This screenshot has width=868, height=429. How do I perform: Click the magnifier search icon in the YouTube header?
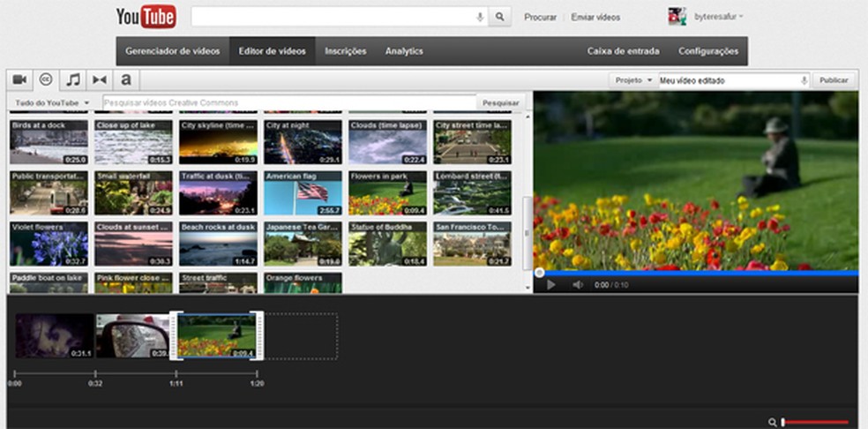(500, 17)
